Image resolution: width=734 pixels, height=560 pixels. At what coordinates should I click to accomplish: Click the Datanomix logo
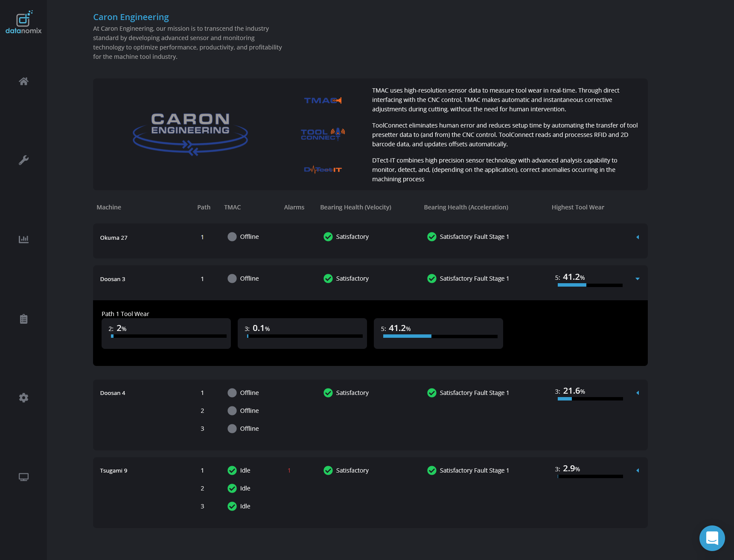coord(23,22)
